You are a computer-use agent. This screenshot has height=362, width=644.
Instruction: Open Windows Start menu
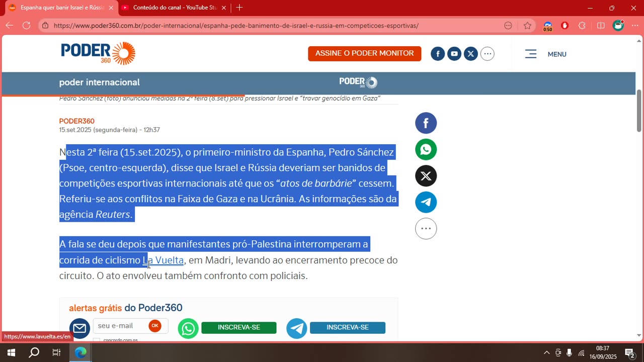(11, 352)
